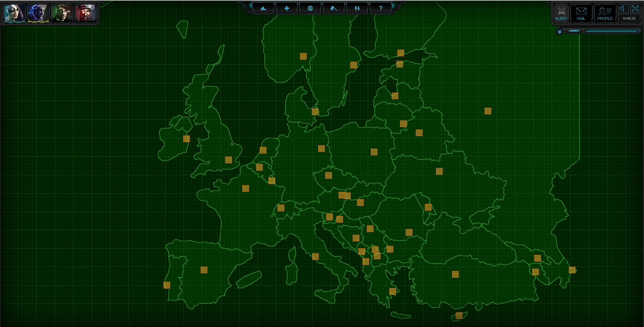
Task: Open the gavel auction icon
Action: [334, 8]
